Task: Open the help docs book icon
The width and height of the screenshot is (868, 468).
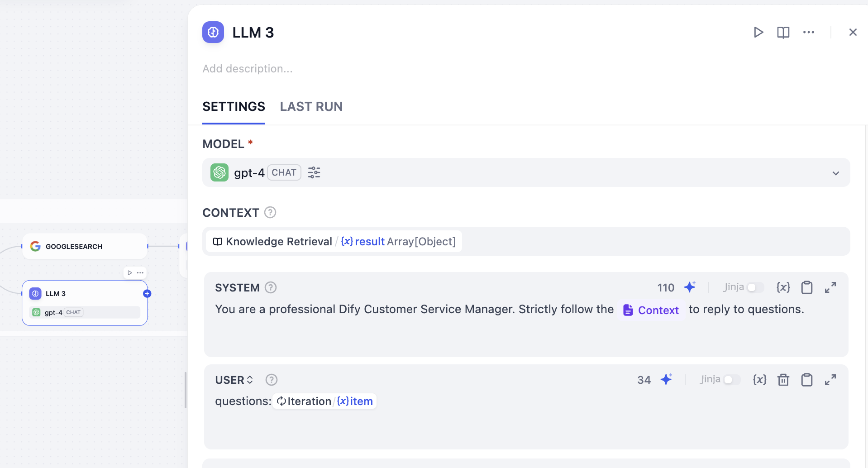Action: pyautogui.click(x=783, y=32)
